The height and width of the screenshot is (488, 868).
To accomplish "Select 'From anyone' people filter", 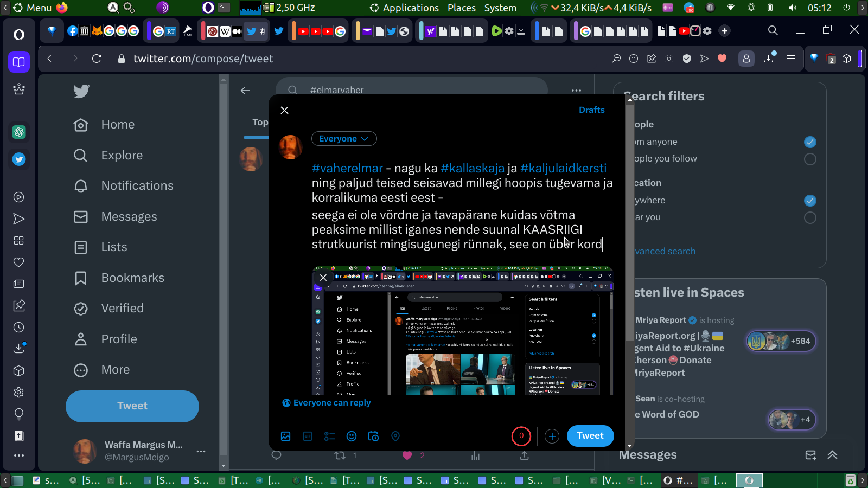I will [x=810, y=142].
